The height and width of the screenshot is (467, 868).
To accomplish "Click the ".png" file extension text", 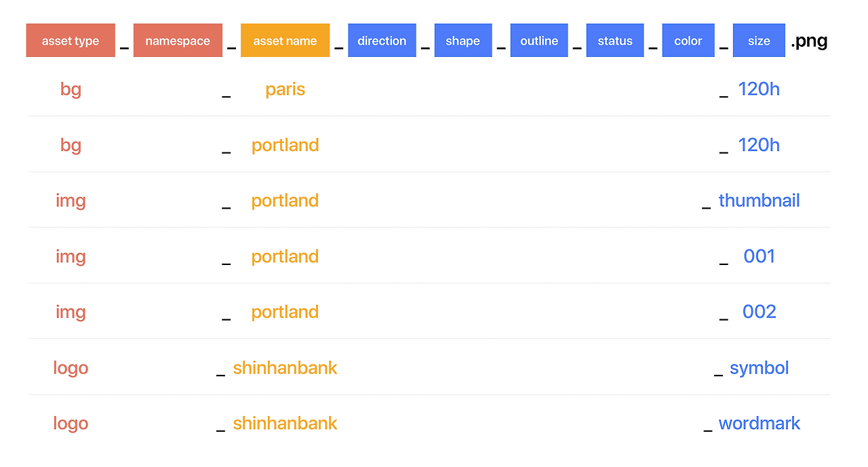I will pos(809,41).
